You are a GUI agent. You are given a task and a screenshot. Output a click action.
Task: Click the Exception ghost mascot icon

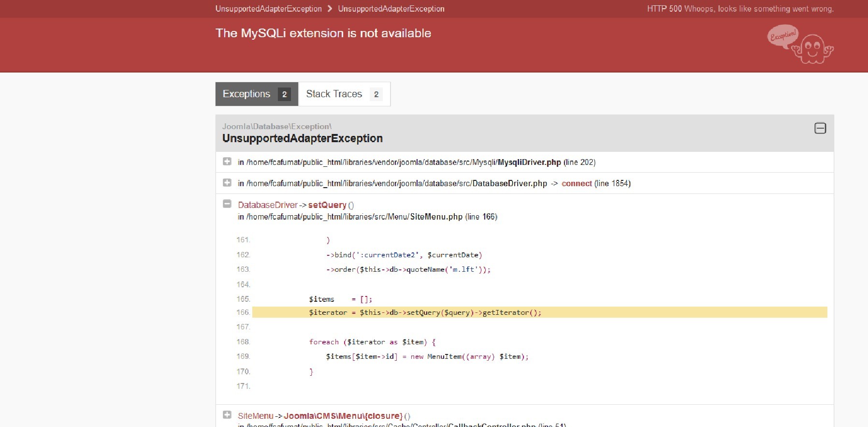pyautogui.click(x=800, y=44)
